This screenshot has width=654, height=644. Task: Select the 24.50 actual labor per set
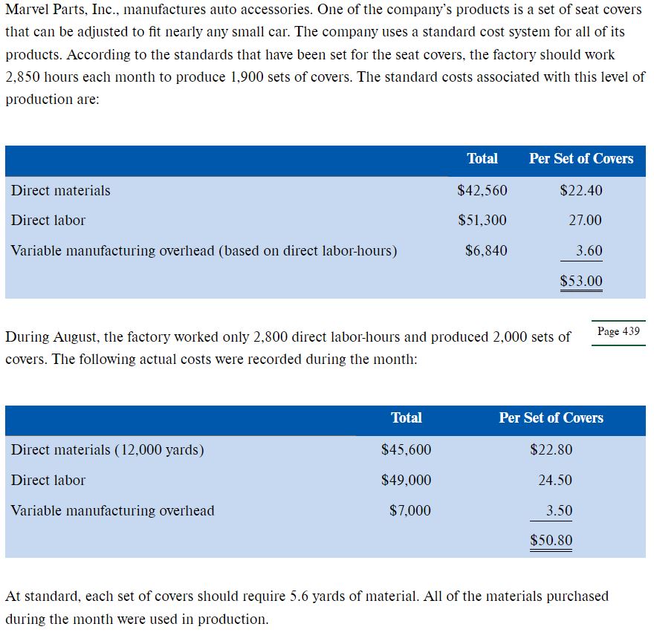coord(555,480)
